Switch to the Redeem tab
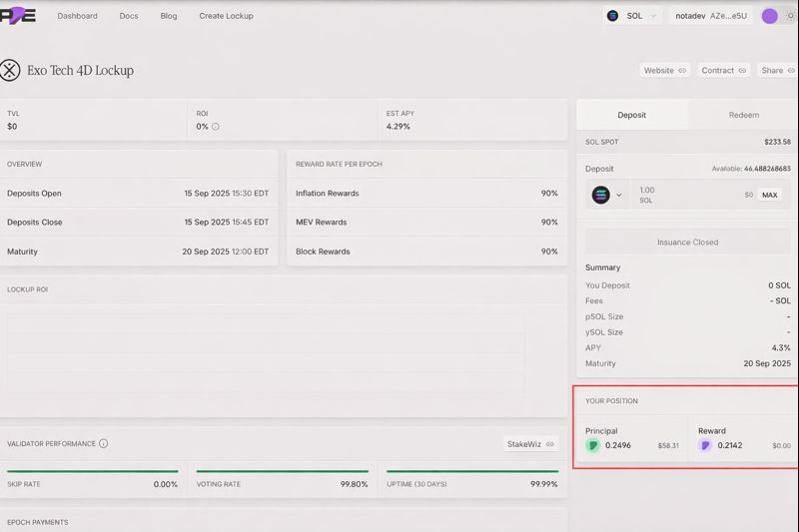Screen dimensions: 799x532 coord(743,115)
